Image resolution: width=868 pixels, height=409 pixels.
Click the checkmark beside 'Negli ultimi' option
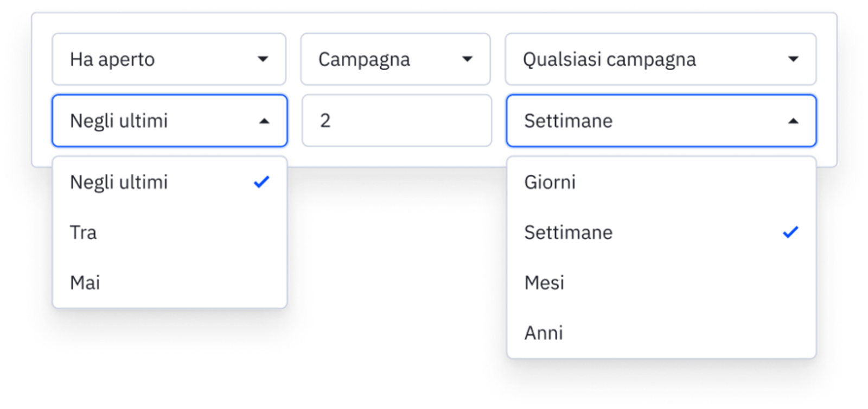tap(261, 182)
